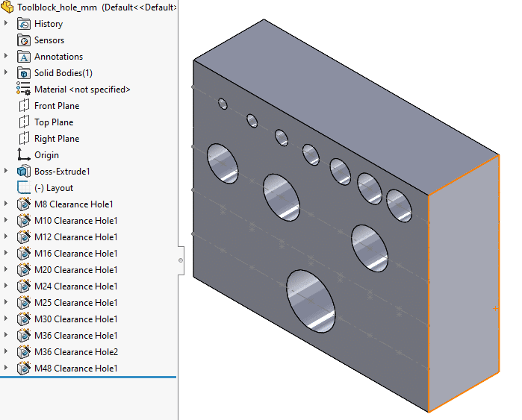Screen dimensions: 522x420
Task: Click the feature tree panel collapse handle
Action: pos(181,260)
